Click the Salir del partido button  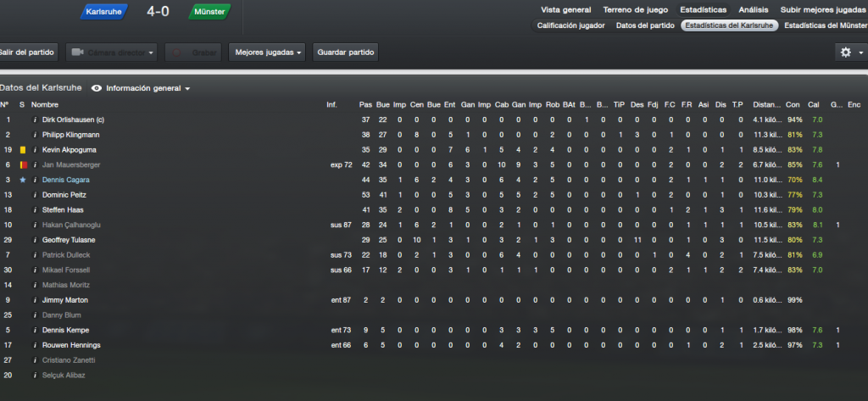click(27, 53)
